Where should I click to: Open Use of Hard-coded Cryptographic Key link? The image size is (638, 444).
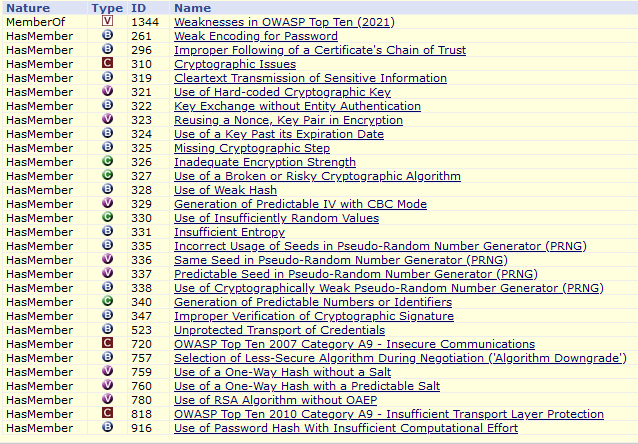pyautogui.click(x=282, y=92)
